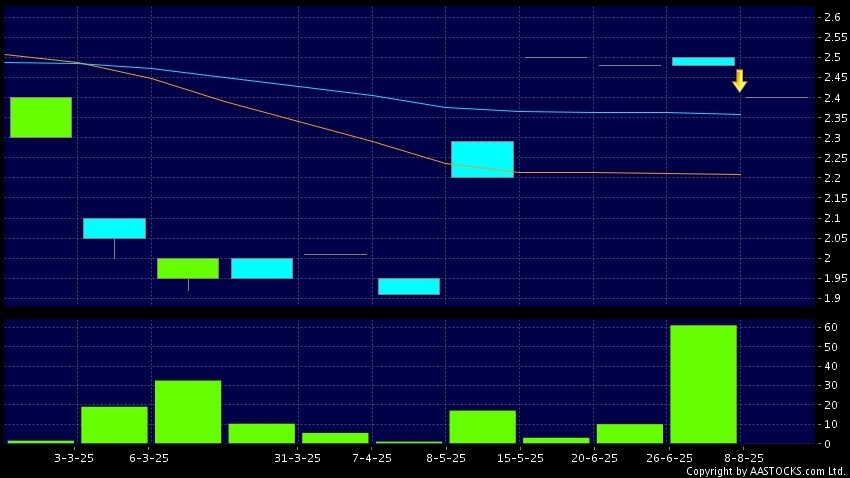Image resolution: width=850 pixels, height=478 pixels.
Task: Select the 31-3-25 date label
Action: click(297, 458)
